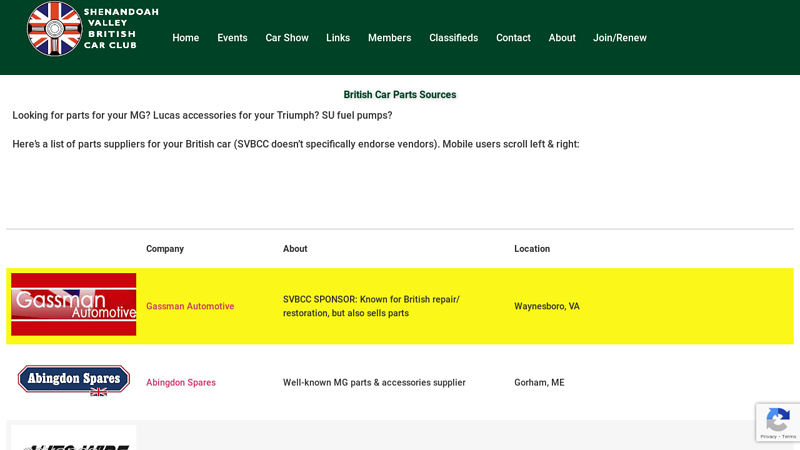This screenshot has height=450, width=800.
Task: Click the Shenandoah Valley British Car Club title text
Action: point(121,28)
